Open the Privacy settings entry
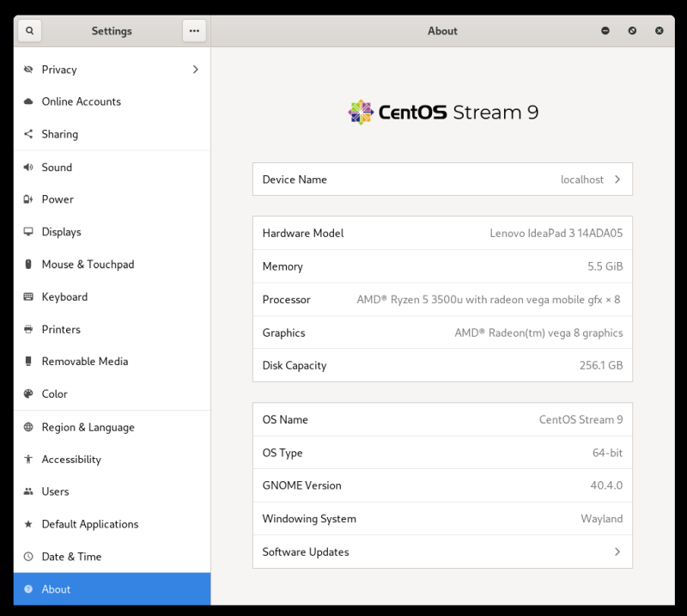The image size is (687, 616). [x=112, y=70]
